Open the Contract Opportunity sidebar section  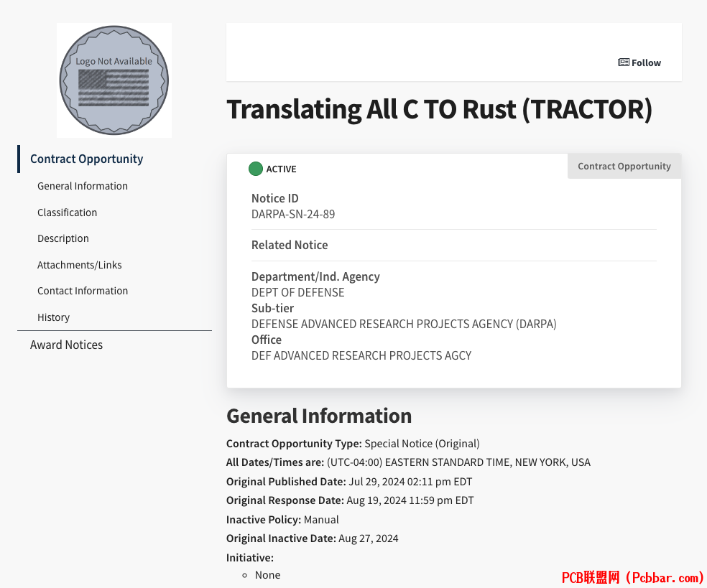(x=86, y=159)
